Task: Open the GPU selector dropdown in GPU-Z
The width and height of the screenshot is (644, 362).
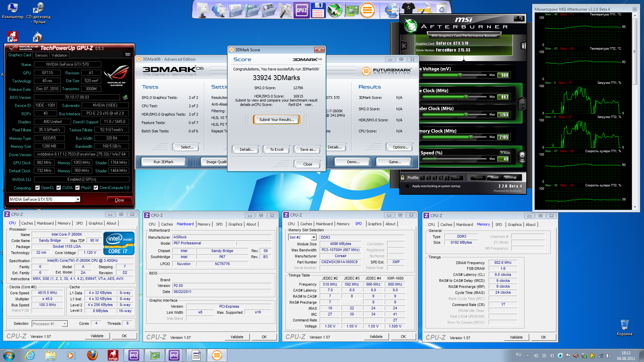Action: click(x=78, y=199)
